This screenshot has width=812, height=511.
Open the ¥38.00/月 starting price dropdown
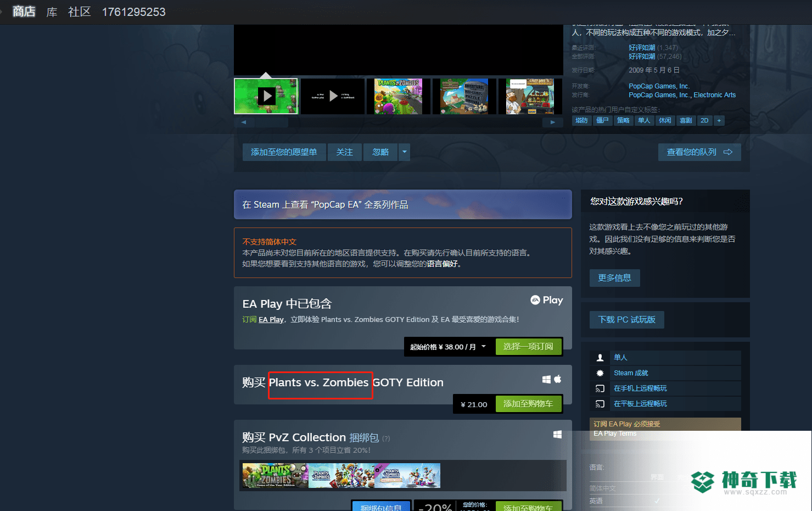(x=448, y=347)
